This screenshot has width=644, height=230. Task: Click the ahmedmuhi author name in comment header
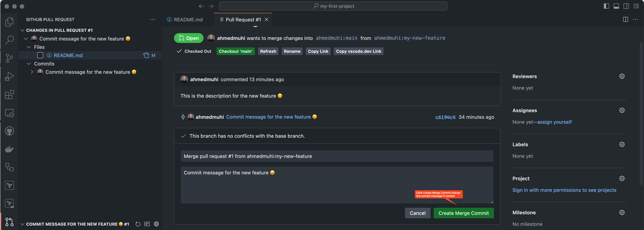[204, 79]
